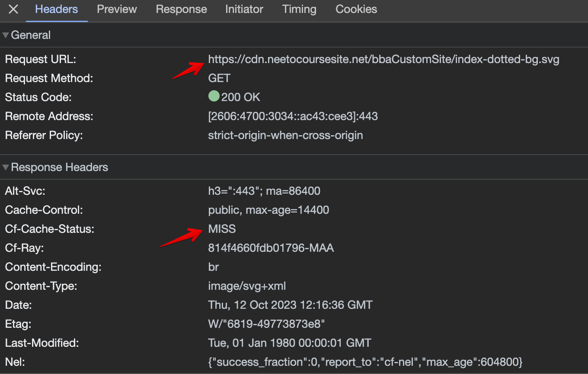This screenshot has width=588, height=374.
Task: Open the Initiator tab
Action: (x=244, y=10)
